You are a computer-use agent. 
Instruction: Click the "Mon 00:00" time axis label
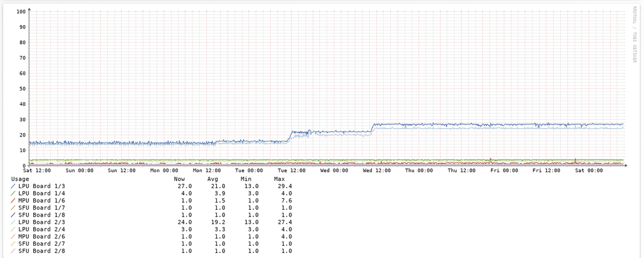164,170
